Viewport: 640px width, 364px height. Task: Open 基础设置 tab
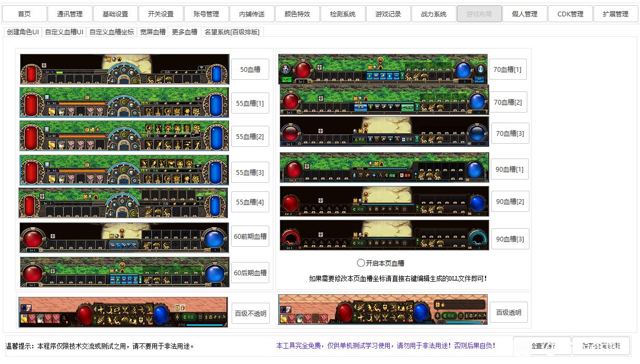coord(115,14)
